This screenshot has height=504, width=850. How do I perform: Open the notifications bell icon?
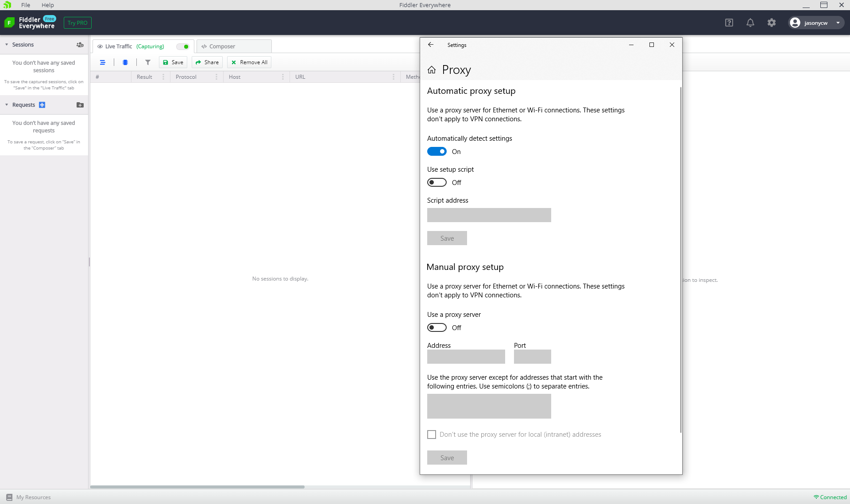(750, 23)
